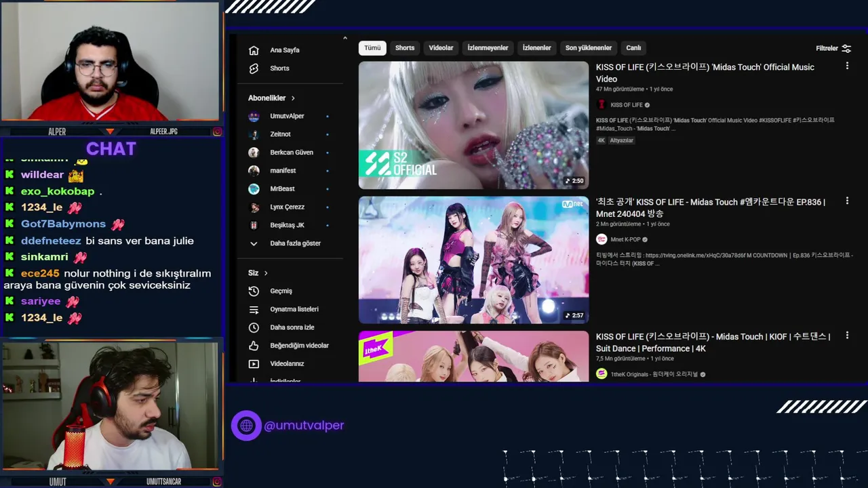Click @umutvalper handle text
868x488 pixels.
pyautogui.click(x=304, y=426)
